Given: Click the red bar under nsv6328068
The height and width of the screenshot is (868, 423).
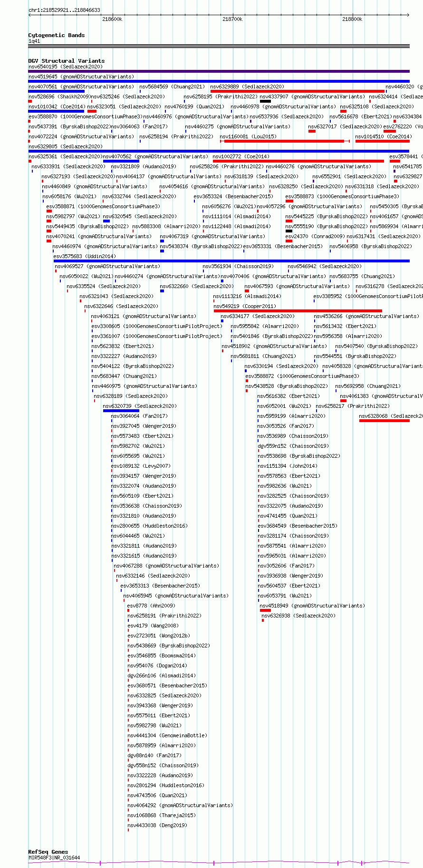Looking at the screenshot, I should point(384,421).
